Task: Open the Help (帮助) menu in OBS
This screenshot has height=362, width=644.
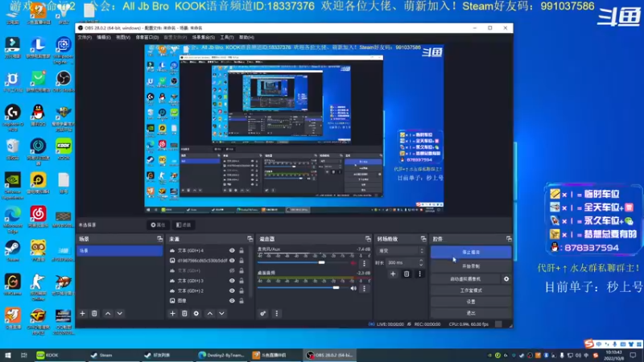Action: [246, 37]
